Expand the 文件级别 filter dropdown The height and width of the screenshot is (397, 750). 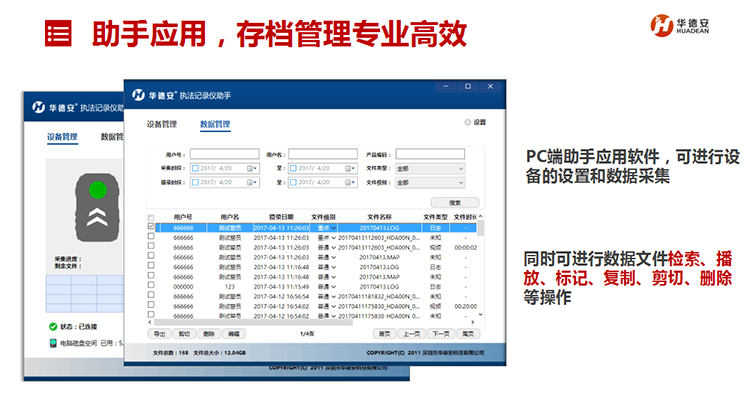click(430, 182)
